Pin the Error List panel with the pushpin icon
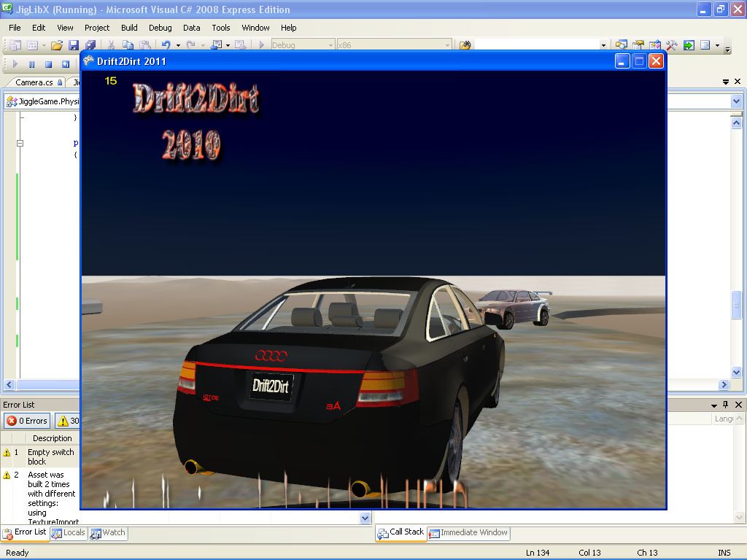Image resolution: width=747 pixels, height=560 pixels. click(726, 405)
